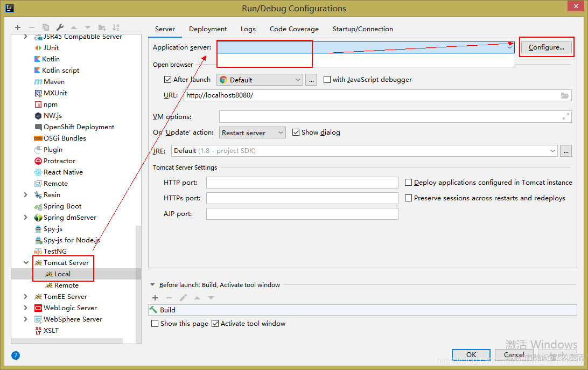
Task: Move before launch task down
Action: [211, 298]
